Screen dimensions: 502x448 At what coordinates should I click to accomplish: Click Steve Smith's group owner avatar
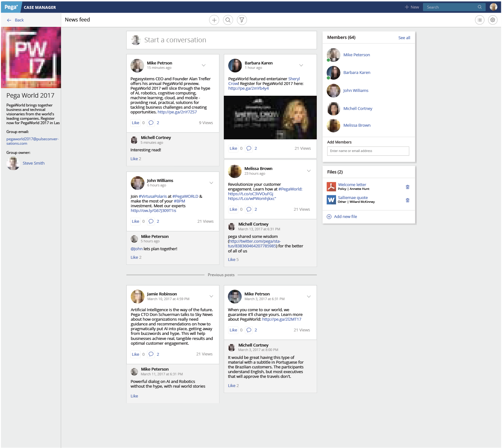tap(13, 163)
